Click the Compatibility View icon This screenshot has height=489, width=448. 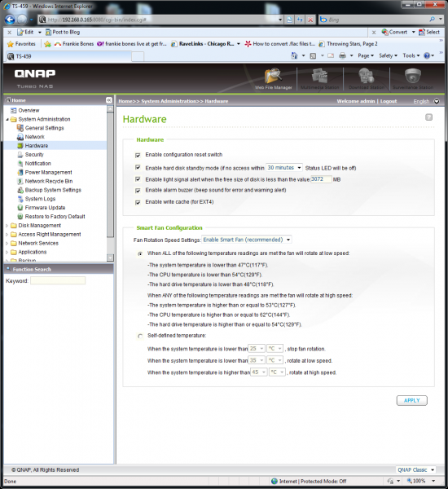[x=290, y=20]
